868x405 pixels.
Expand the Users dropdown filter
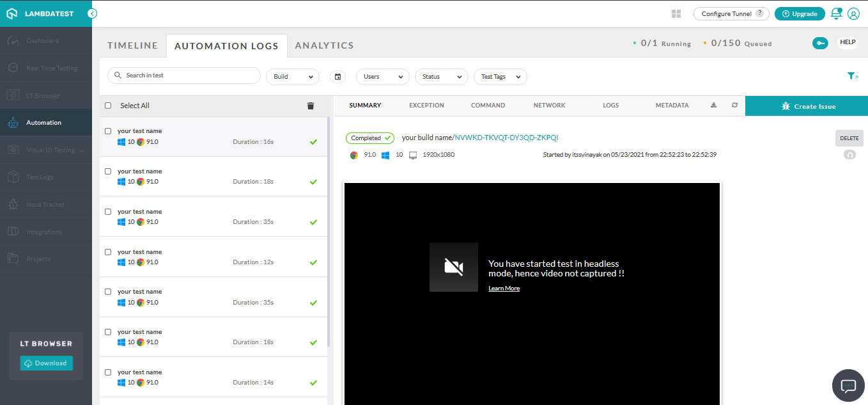(382, 77)
